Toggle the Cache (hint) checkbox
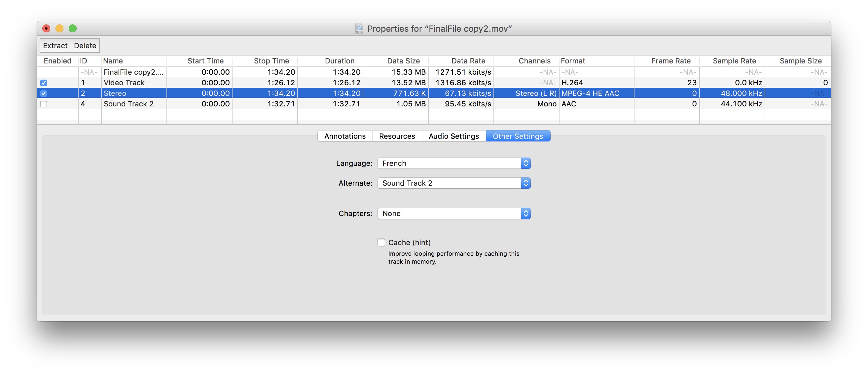This screenshot has width=868, height=374. [381, 243]
